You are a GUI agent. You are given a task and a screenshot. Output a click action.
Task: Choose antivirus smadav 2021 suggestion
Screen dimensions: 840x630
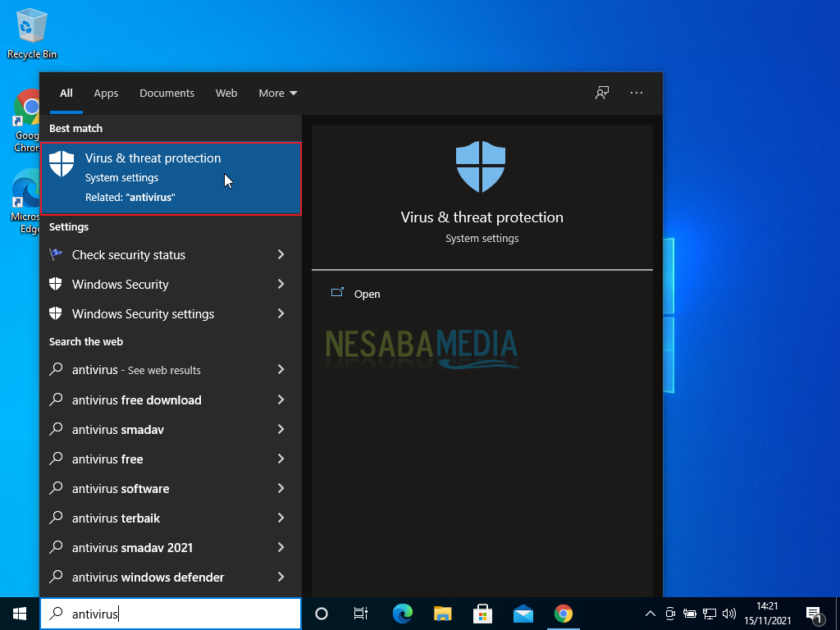[171, 547]
